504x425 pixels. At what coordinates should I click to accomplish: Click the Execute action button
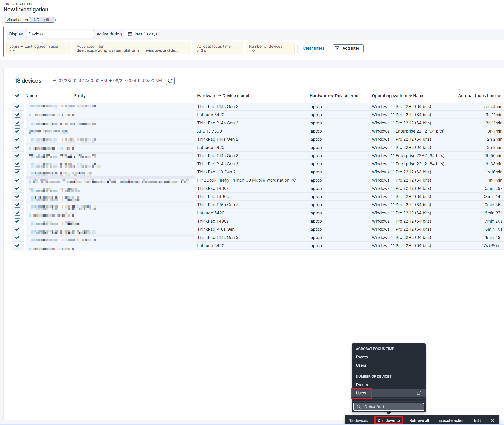pyautogui.click(x=451, y=420)
